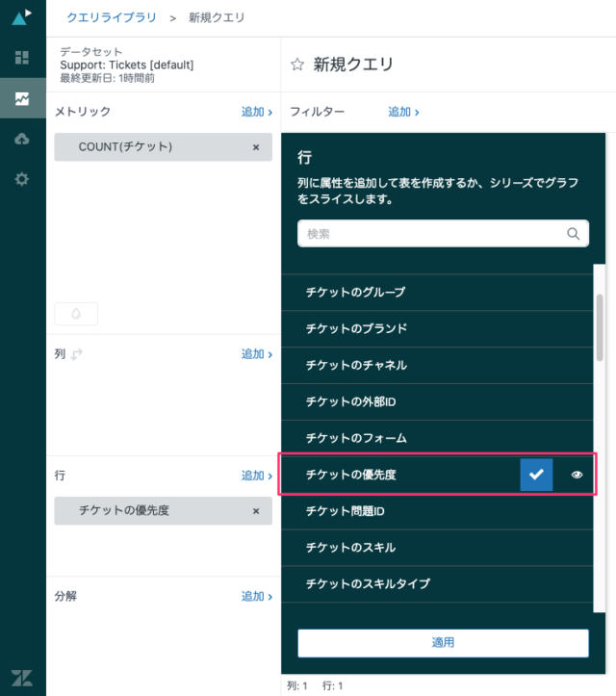This screenshot has width=616, height=696.
Task: Open the dashboards grid icon in sidebar
Action: [22, 58]
